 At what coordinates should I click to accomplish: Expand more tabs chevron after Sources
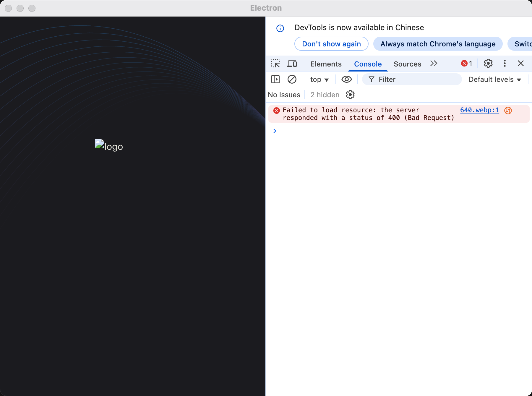tap(434, 64)
